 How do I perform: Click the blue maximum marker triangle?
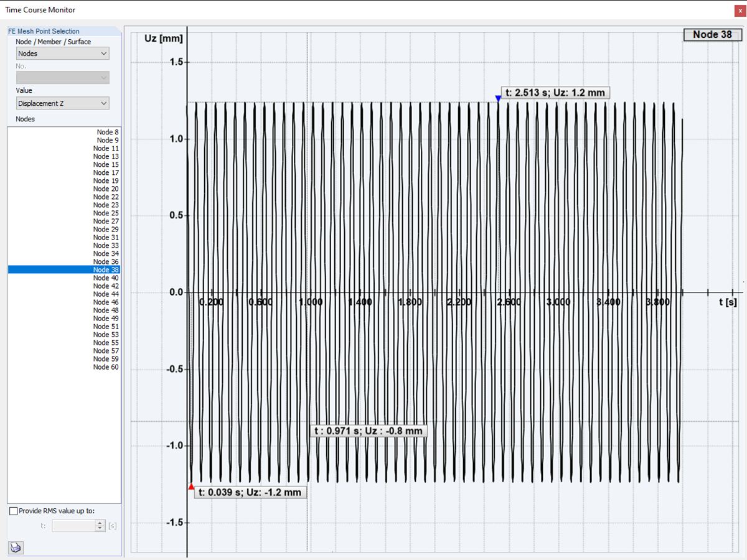point(498,98)
